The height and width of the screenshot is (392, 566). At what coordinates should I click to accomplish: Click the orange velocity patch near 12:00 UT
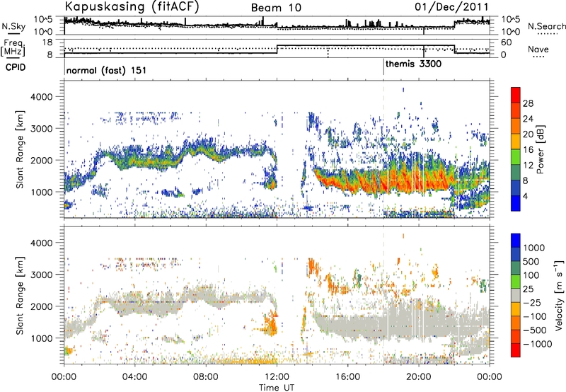point(270,324)
